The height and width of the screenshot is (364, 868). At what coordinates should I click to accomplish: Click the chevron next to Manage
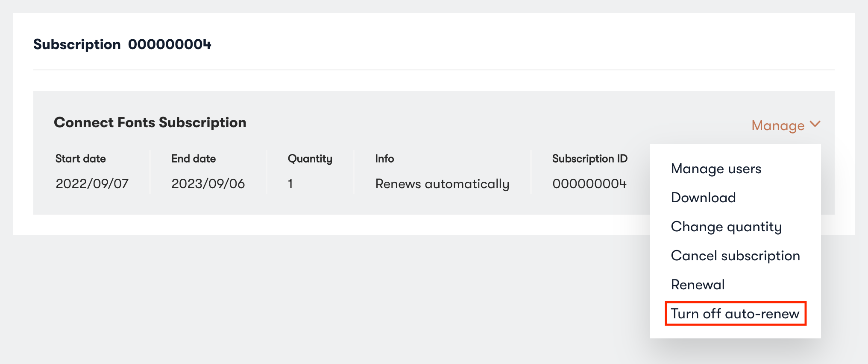click(x=815, y=124)
